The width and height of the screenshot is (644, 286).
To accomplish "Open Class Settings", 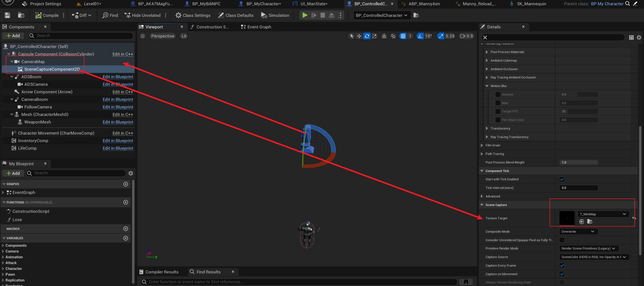I will click(x=193, y=15).
